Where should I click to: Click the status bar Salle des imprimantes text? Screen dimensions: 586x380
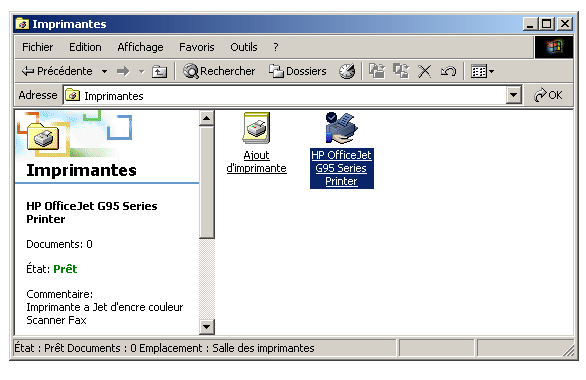263,348
